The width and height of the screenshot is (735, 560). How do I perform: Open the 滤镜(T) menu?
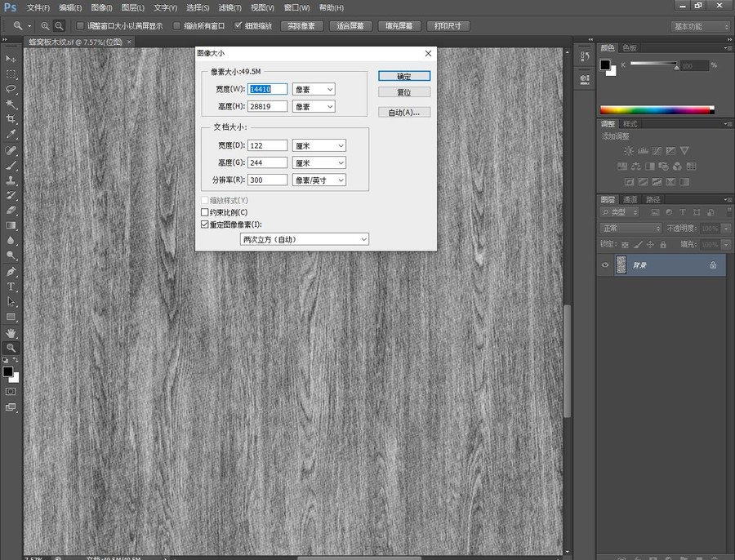click(229, 7)
